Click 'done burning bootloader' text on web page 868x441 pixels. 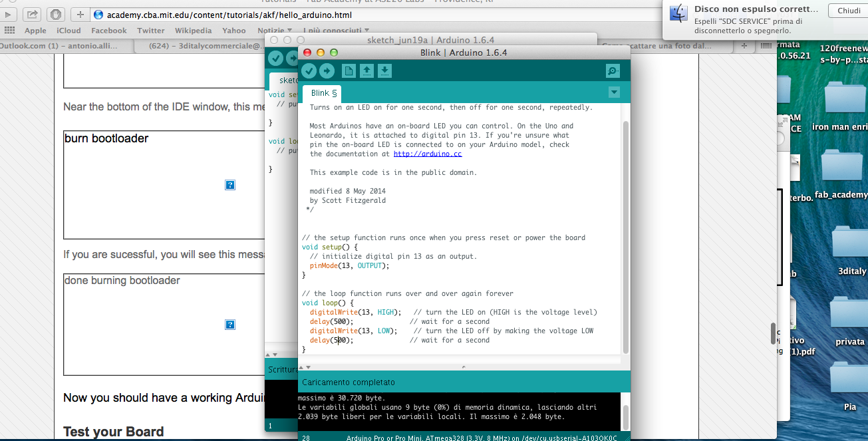pyautogui.click(x=122, y=280)
